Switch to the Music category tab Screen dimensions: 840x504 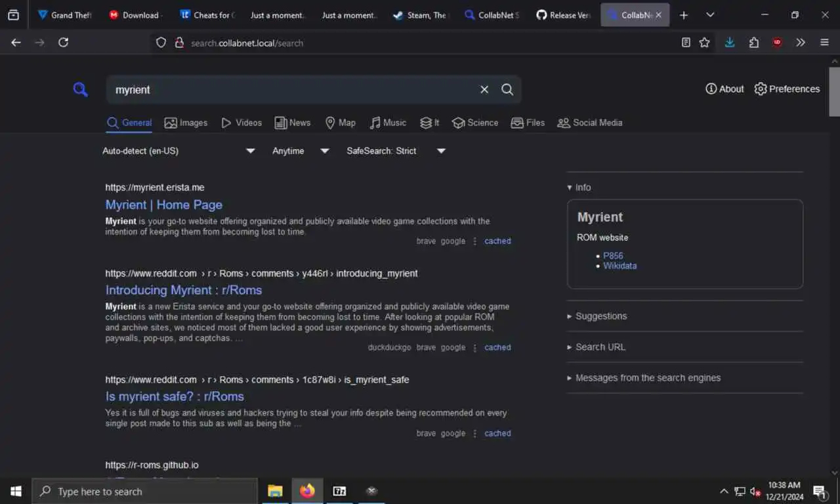[x=388, y=123]
